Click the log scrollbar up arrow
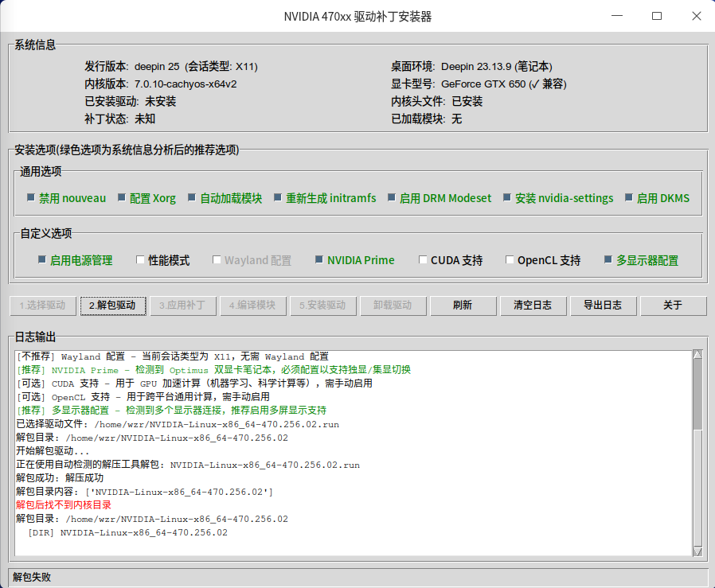The image size is (715, 588). pyautogui.click(x=697, y=355)
